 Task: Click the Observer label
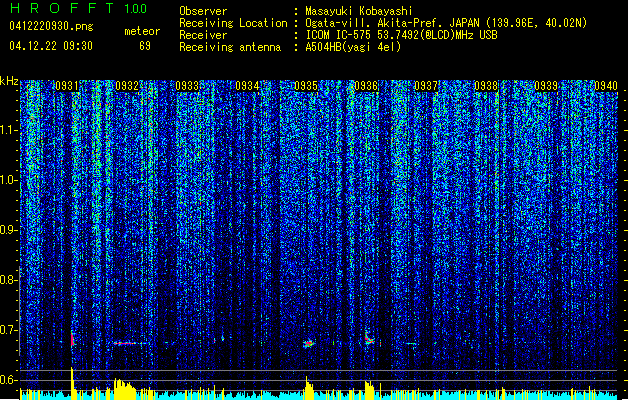pos(203,11)
